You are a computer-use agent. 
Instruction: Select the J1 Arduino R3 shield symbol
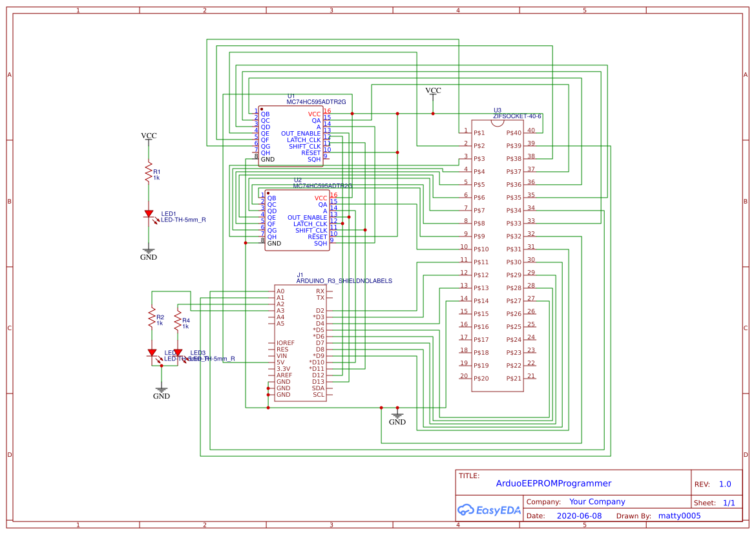point(300,342)
